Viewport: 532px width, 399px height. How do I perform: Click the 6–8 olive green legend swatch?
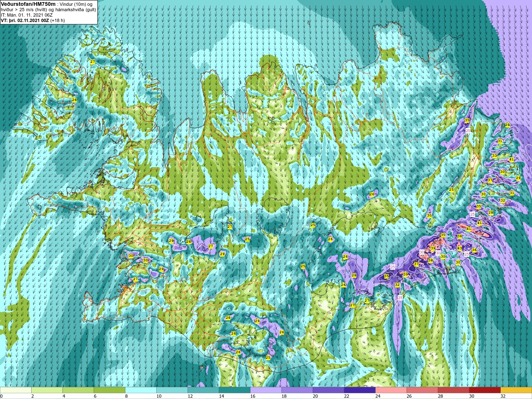coord(110,390)
